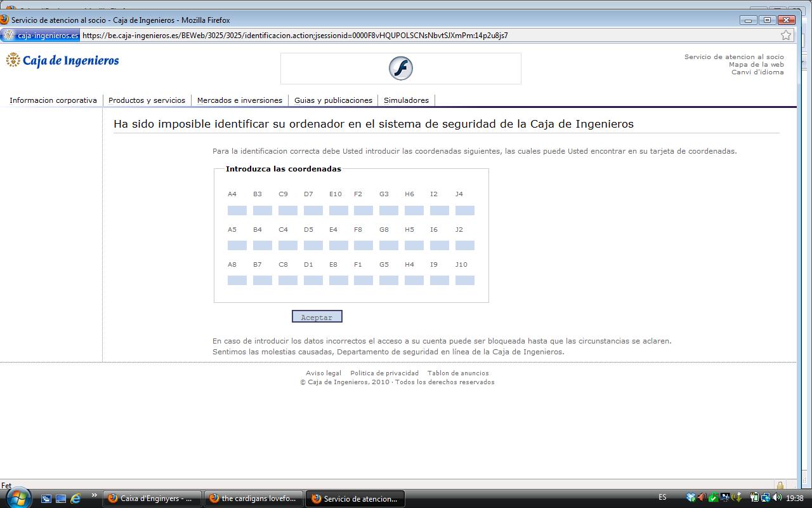
Task: Open the Politica de privacidad link
Action: (x=384, y=373)
